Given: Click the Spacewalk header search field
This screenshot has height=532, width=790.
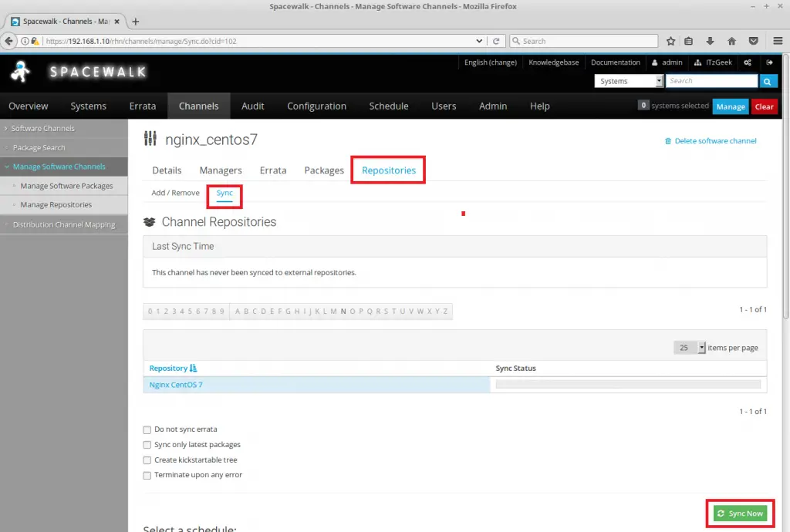Looking at the screenshot, I should click(711, 81).
